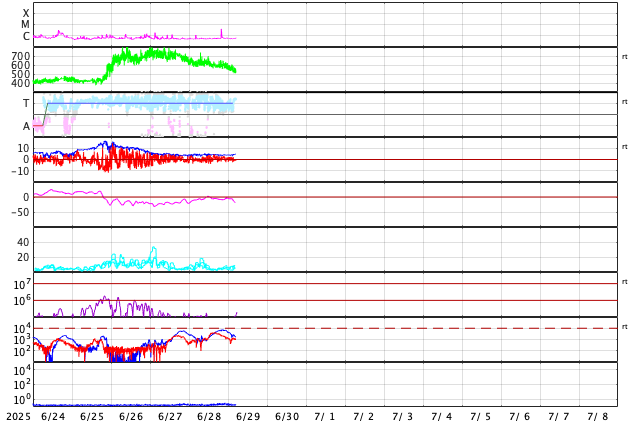Select the 10^6 axis label
The image size is (634, 424).
[22, 300]
